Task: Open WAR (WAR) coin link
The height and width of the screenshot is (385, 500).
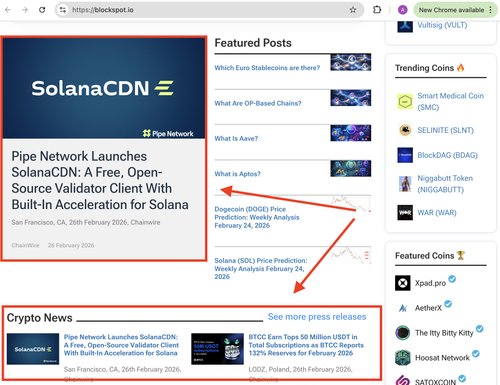Action: (x=437, y=213)
